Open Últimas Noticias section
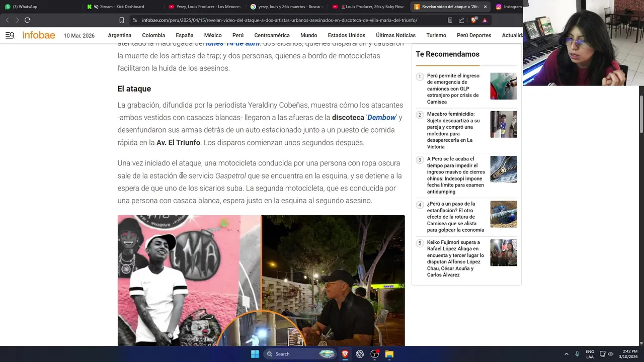 [x=396, y=35]
